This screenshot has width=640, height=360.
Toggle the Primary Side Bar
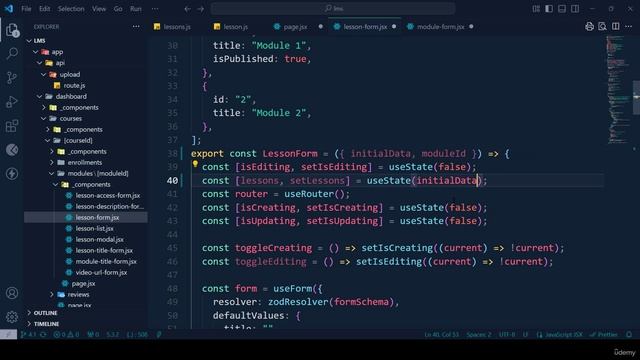coord(549,9)
